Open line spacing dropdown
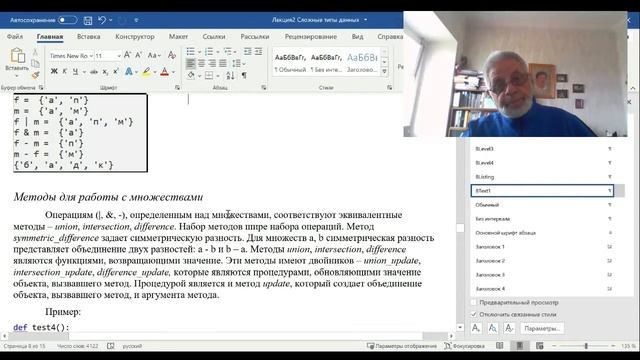This screenshot has height=360, width=640. click(x=239, y=63)
